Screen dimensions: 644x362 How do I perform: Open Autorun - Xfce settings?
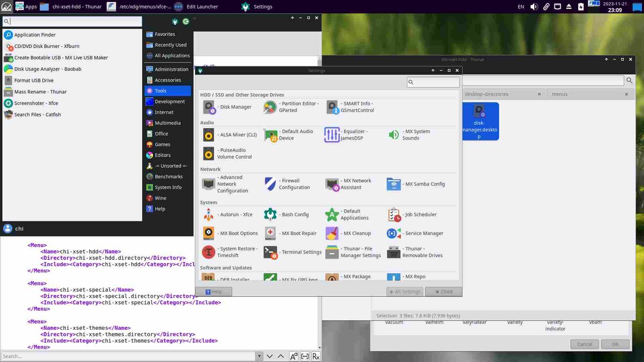[228, 215]
